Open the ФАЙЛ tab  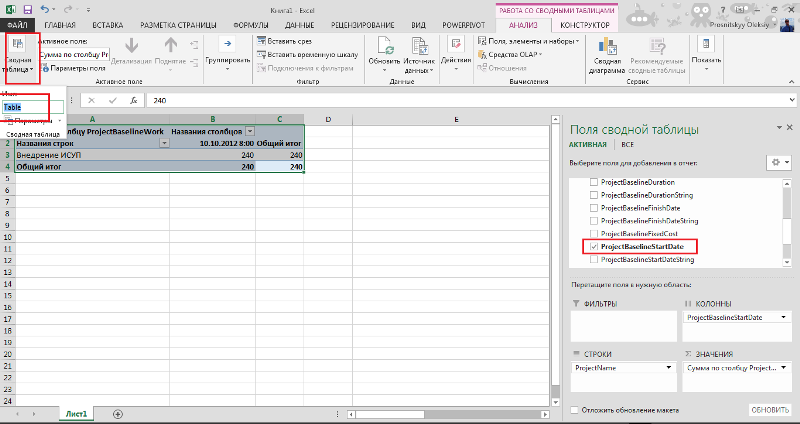tap(17, 25)
